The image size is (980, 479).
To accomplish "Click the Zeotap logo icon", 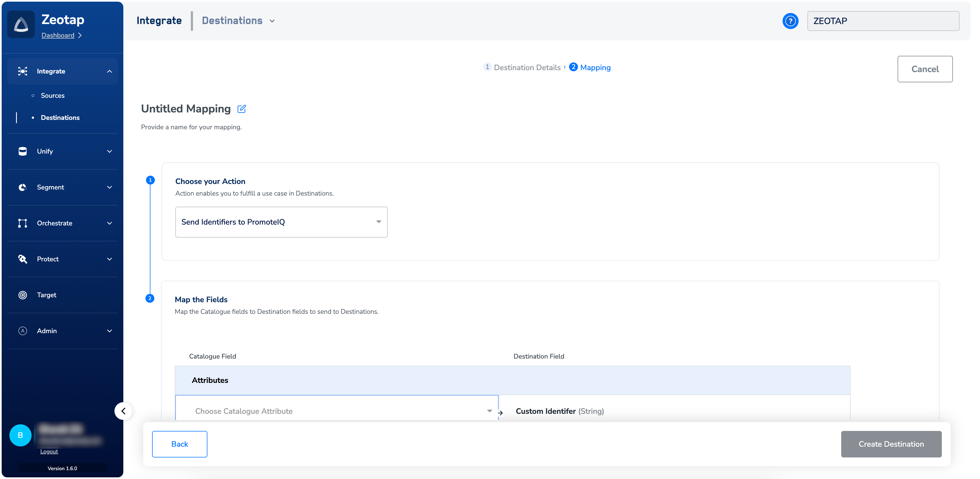I will coord(21,25).
